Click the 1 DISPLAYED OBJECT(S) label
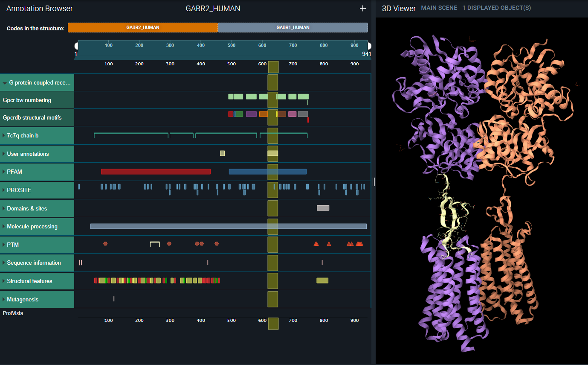Image resolution: width=588 pixels, height=365 pixels. [496, 7]
